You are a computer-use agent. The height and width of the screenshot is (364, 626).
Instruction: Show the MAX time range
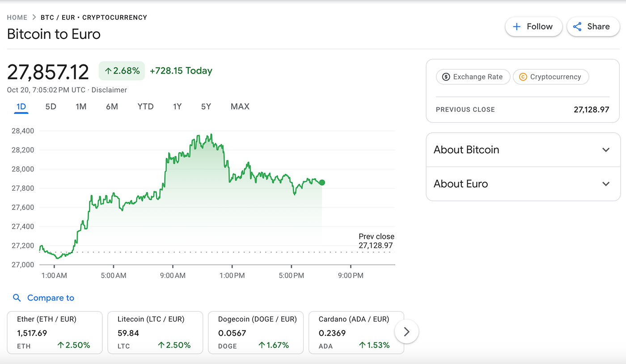[240, 107]
